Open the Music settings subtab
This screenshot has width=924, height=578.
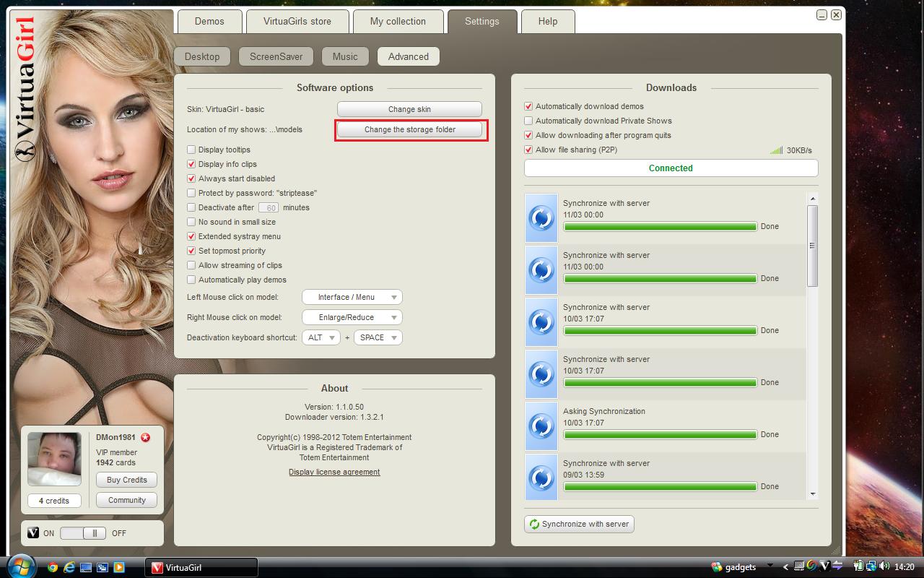click(x=345, y=56)
